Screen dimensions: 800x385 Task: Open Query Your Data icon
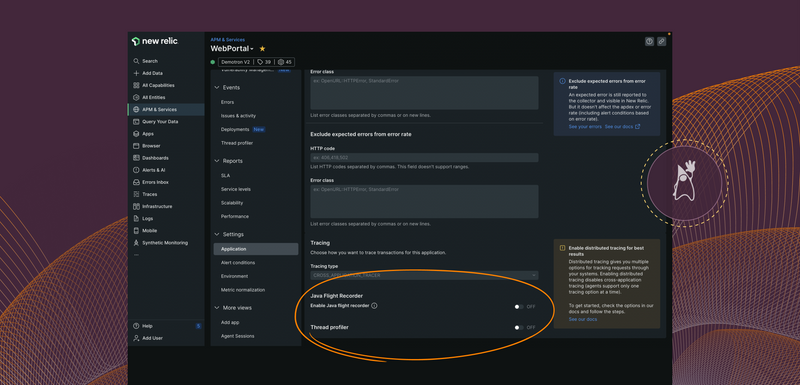coord(136,122)
